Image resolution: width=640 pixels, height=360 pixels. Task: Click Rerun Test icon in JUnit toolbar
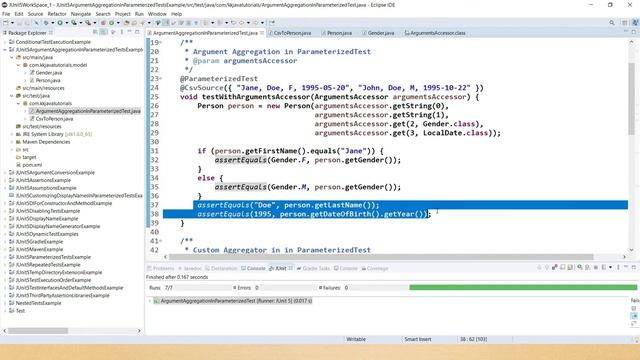tap(580, 267)
